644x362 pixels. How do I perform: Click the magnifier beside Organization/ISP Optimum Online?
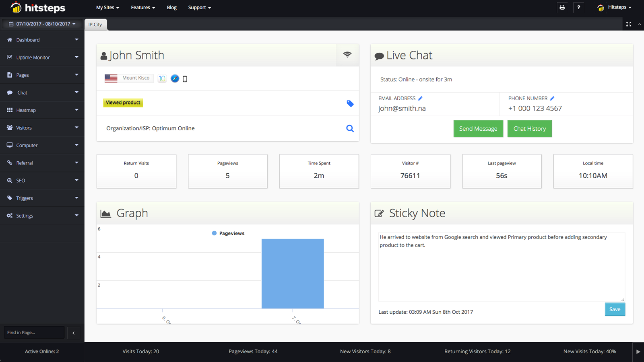pyautogui.click(x=350, y=128)
